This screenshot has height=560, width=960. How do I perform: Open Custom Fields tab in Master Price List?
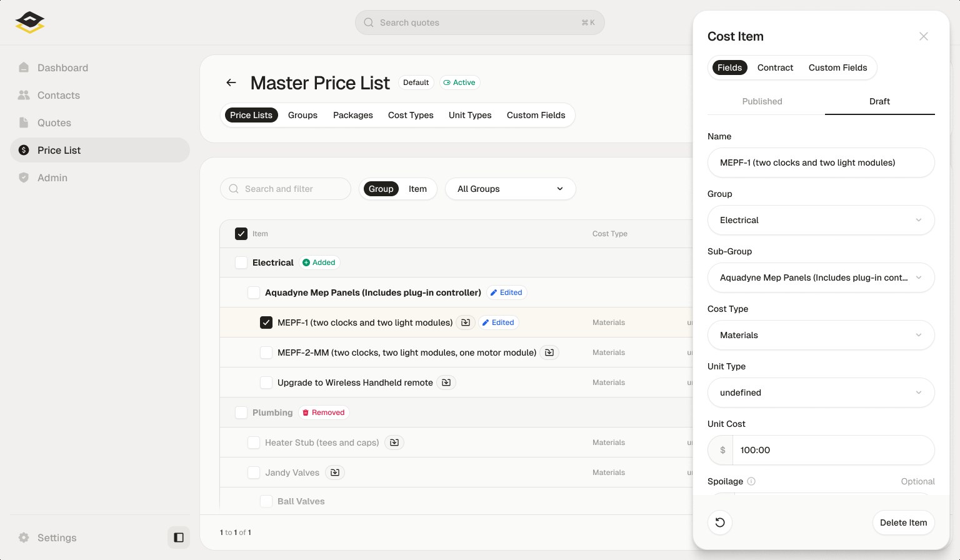tap(536, 115)
